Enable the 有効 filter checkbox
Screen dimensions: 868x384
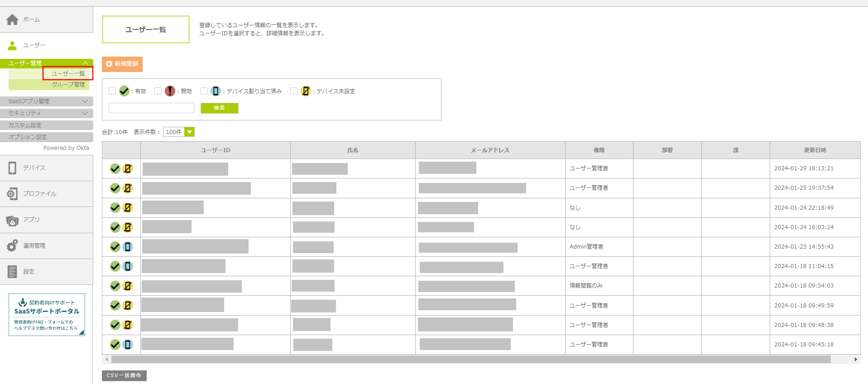[x=112, y=91]
